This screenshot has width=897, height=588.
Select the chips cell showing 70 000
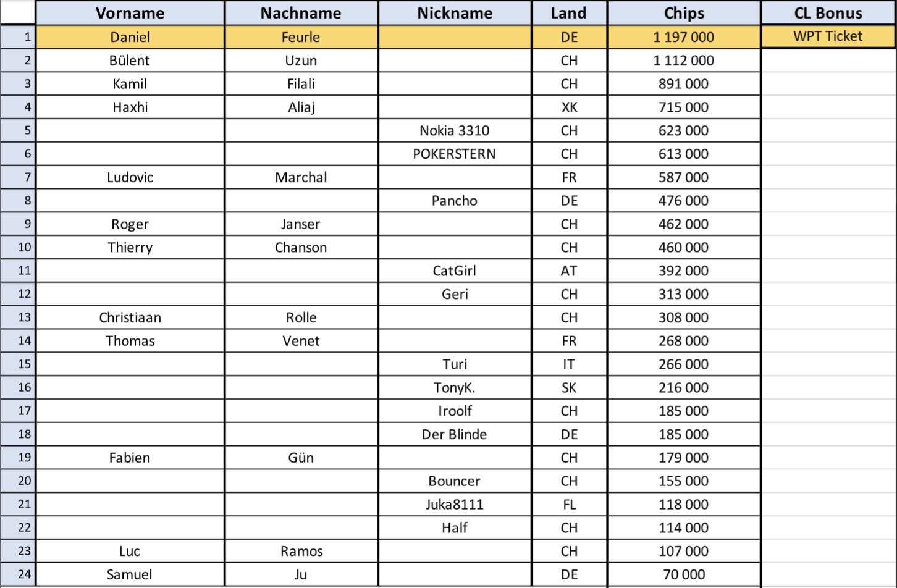tap(684, 574)
